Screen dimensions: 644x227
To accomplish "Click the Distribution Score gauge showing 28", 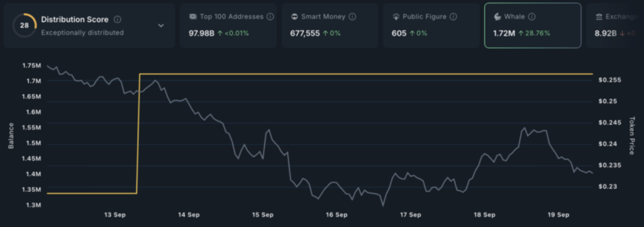I will click(x=25, y=25).
